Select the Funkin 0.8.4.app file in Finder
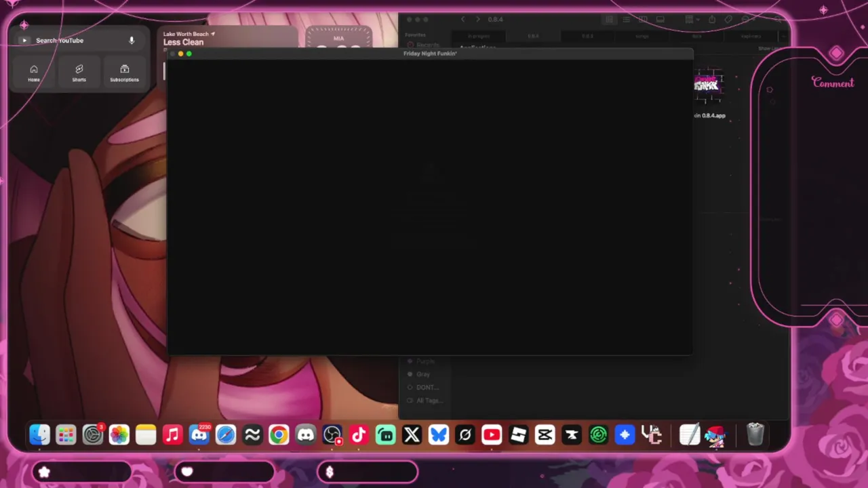 (x=709, y=94)
